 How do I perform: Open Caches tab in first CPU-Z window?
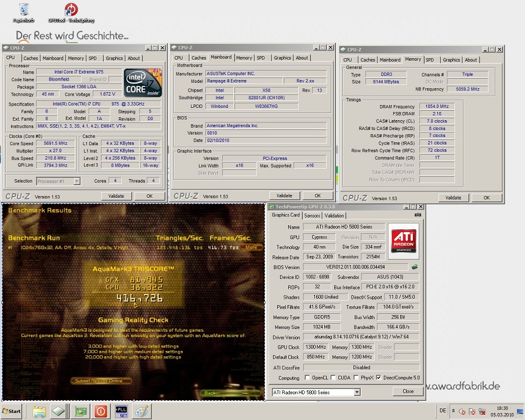click(30, 58)
